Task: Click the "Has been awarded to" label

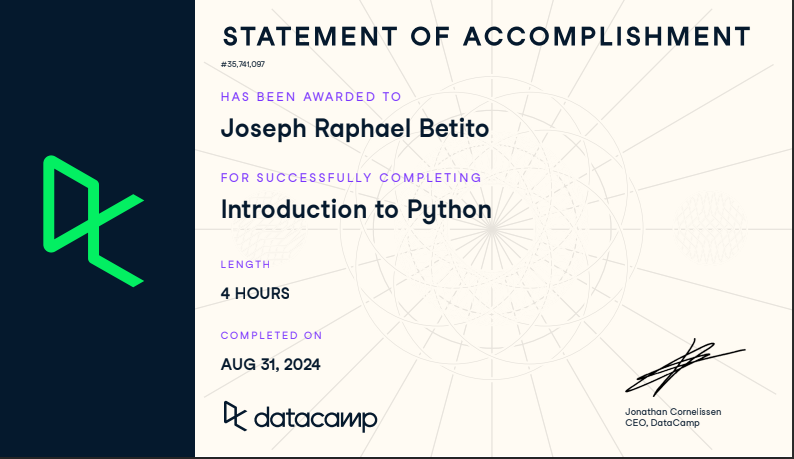Action: pos(311,97)
